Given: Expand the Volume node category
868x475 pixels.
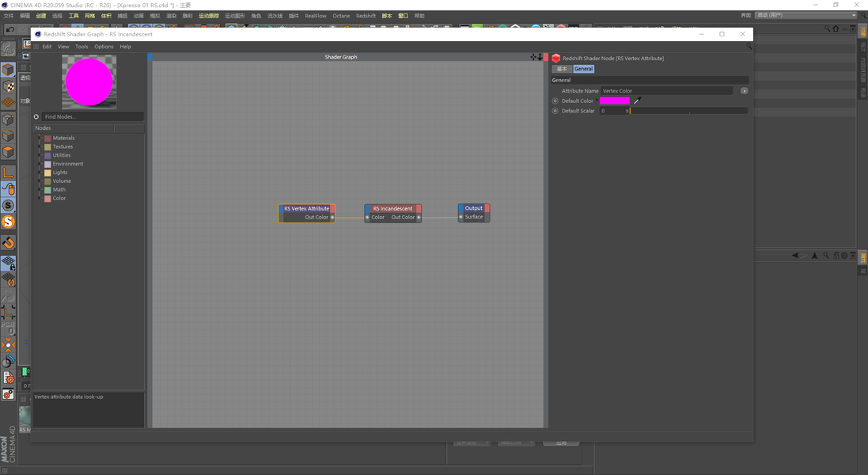Looking at the screenshot, I should (x=40, y=181).
